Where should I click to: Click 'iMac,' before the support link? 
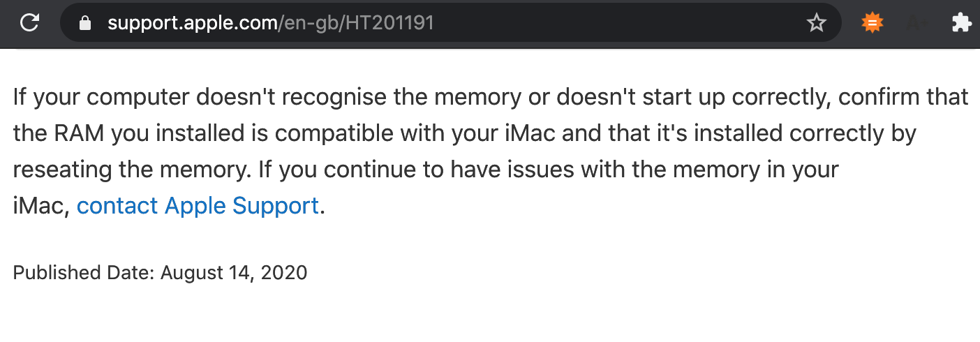pos(41,207)
